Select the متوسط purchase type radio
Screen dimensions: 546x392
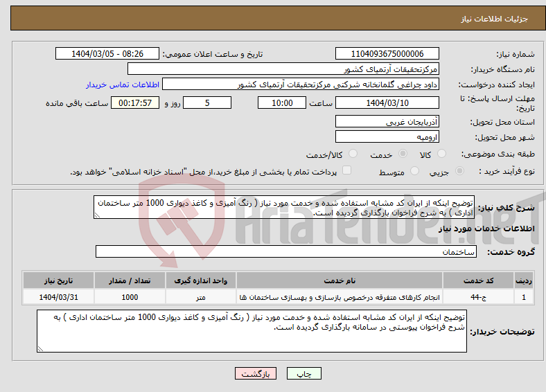[414, 171]
